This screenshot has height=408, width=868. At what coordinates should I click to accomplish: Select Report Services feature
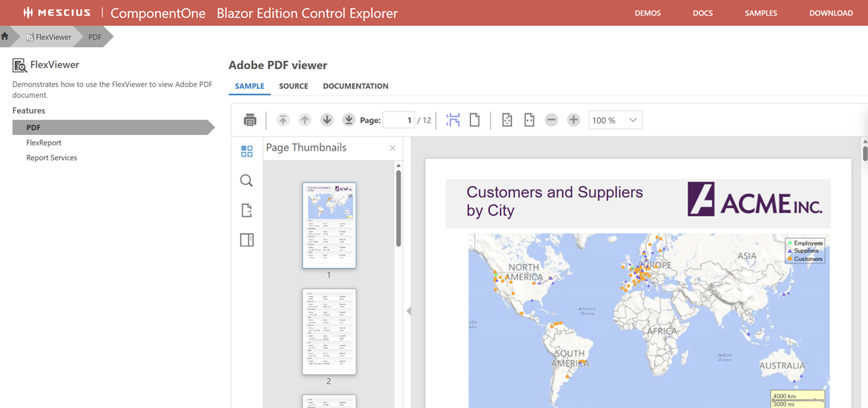[x=51, y=158]
